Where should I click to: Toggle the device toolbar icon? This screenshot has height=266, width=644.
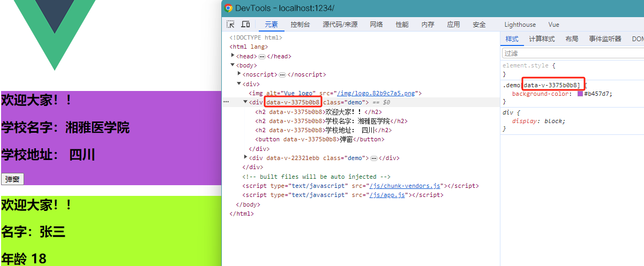pyautogui.click(x=245, y=25)
